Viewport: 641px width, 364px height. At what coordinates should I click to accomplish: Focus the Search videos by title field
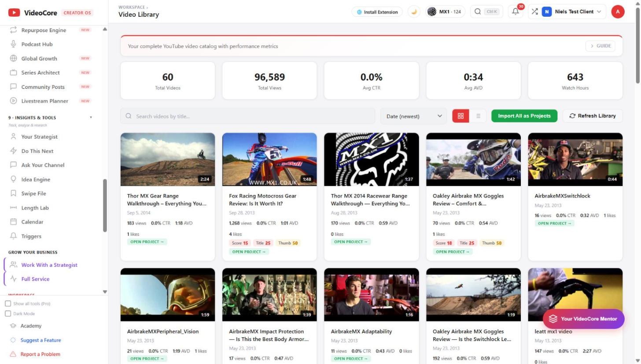(x=247, y=116)
